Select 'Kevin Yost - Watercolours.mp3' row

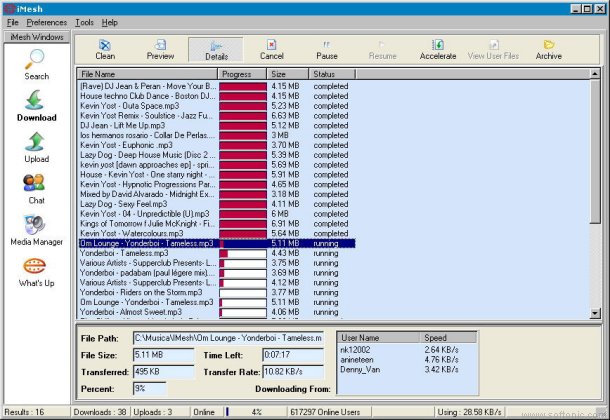point(216,233)
